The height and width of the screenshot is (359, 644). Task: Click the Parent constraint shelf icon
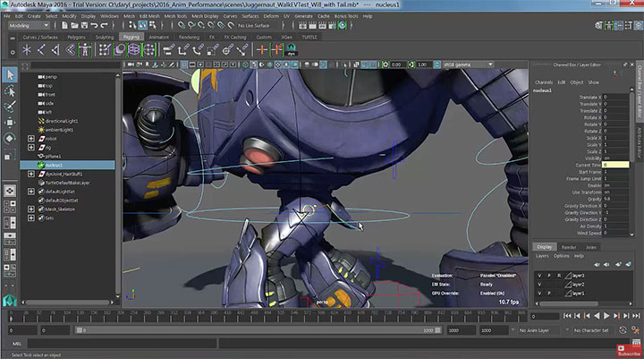point(168,50)
